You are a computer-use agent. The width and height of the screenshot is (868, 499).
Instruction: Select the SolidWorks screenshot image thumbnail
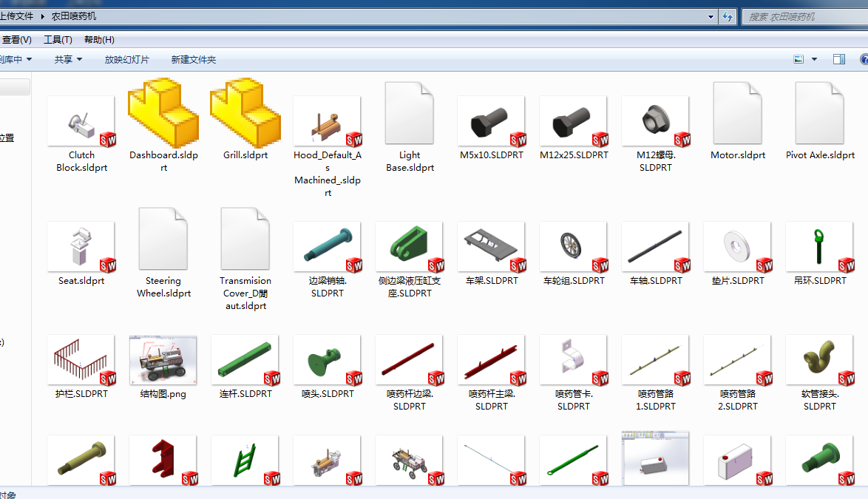[x=655, y=458]
